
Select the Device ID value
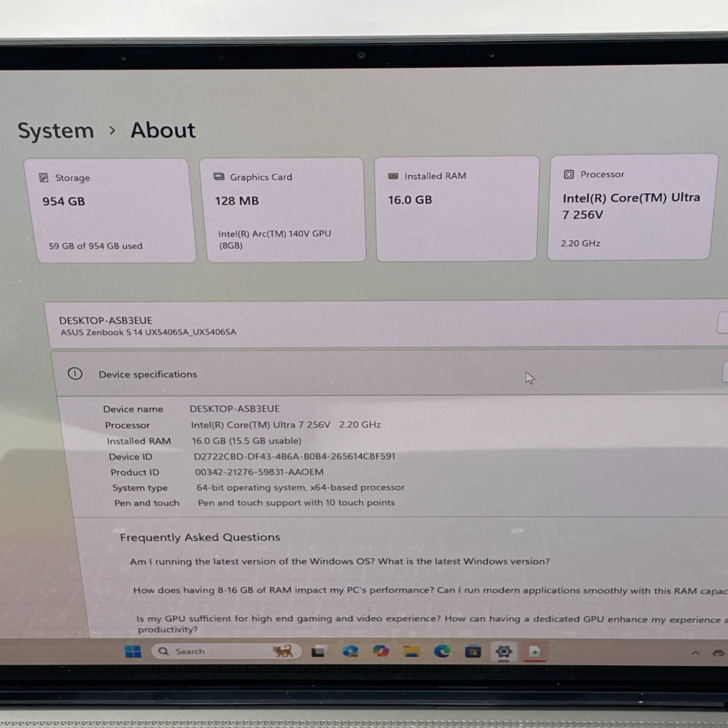[295, 456]
